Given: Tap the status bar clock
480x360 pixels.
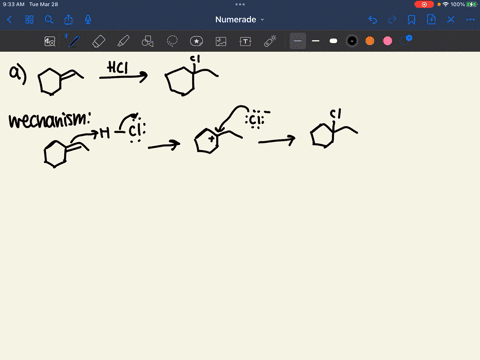Looking at the screenshot, I should [14, 4].
